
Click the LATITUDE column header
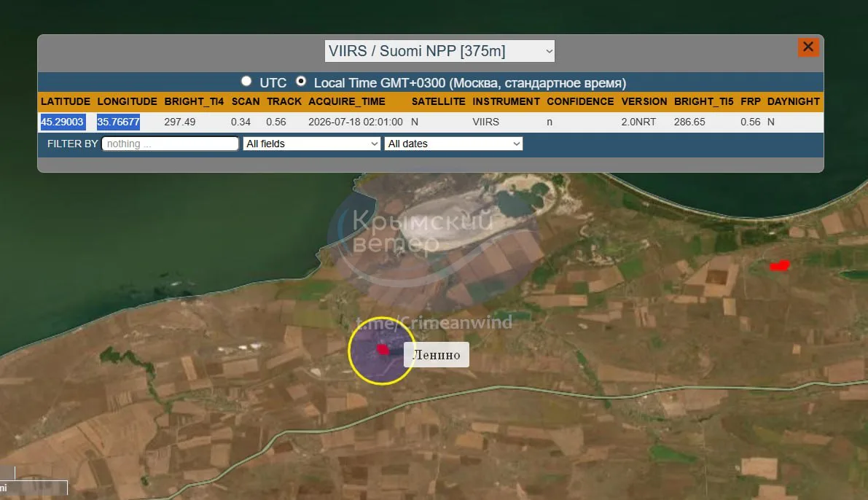66,101
